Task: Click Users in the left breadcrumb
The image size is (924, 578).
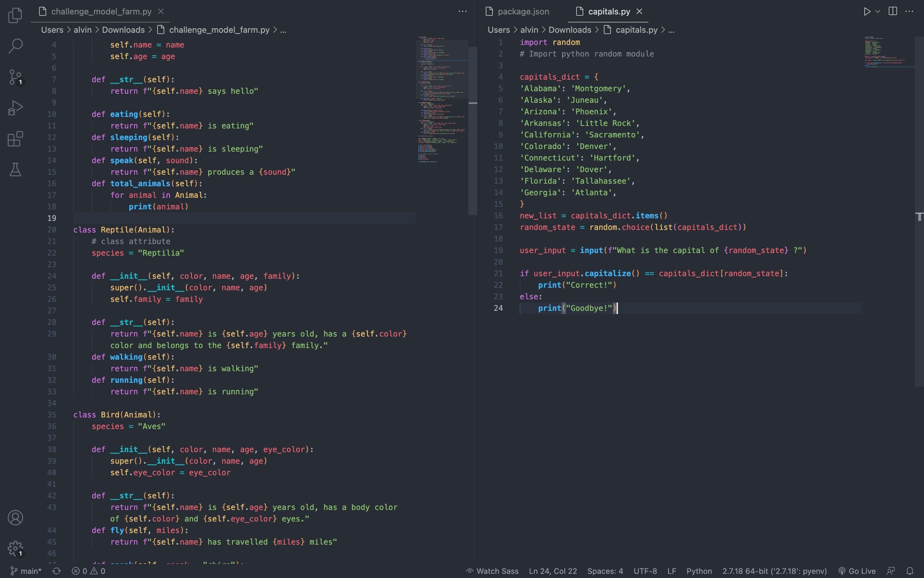Action: click(52, 30)
